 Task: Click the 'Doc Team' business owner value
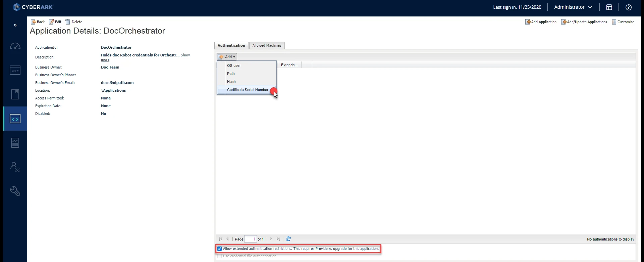(110, 67)
